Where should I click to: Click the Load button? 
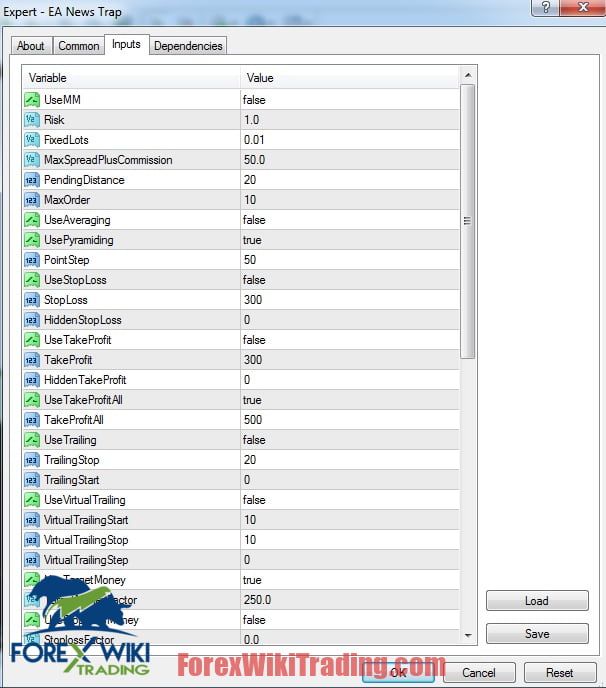tap(537, 601)
